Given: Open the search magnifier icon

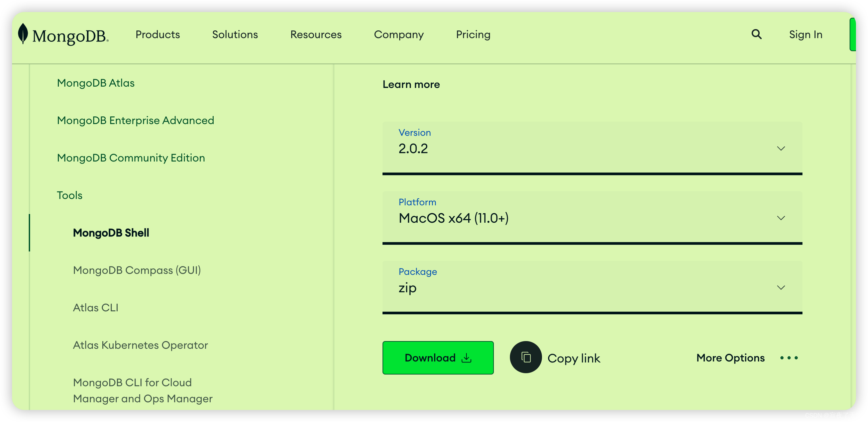Looking at the screenshot, I should coord(756,34).
